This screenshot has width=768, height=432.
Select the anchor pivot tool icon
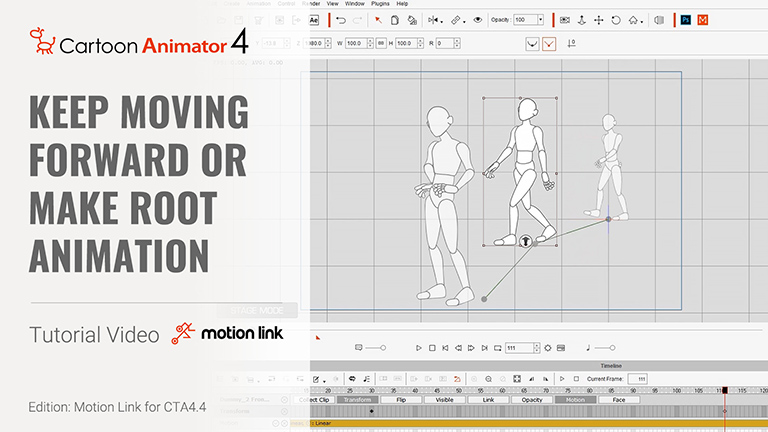[x=582, y=20]
